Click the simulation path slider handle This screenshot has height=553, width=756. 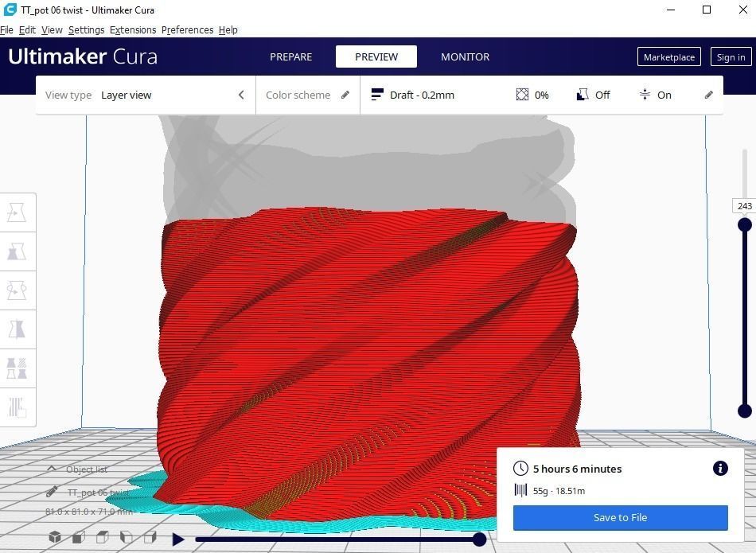click(x=479, y=539)
